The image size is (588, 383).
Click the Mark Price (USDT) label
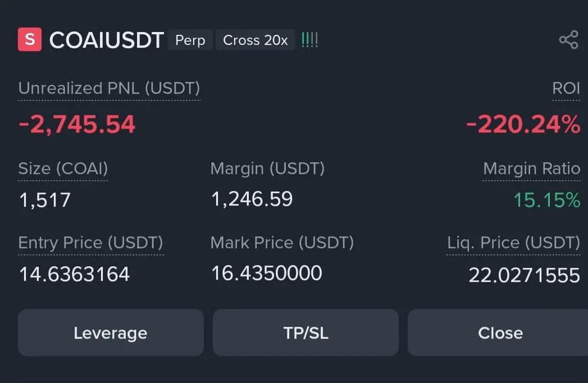(282, 243)
